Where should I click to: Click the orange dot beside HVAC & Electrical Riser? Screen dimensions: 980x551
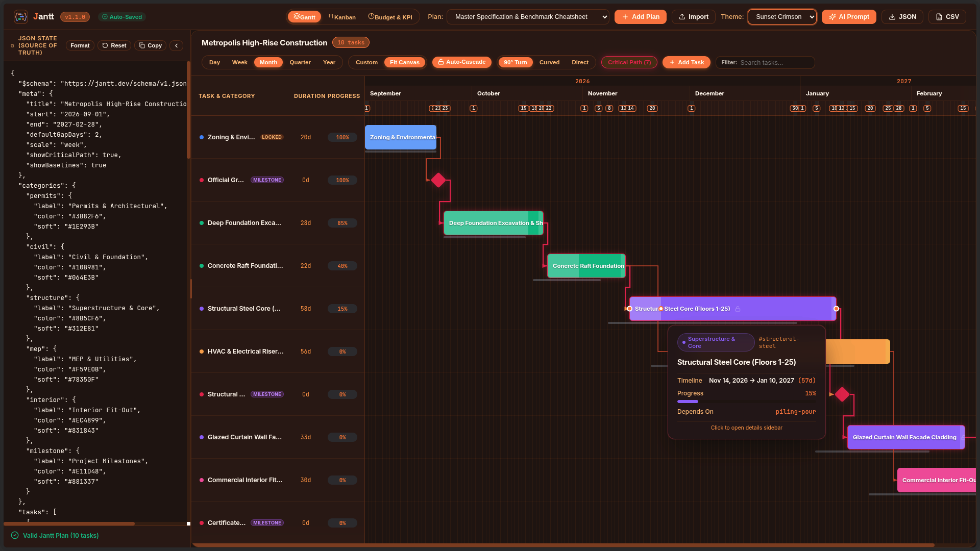[x=202, y=352]
